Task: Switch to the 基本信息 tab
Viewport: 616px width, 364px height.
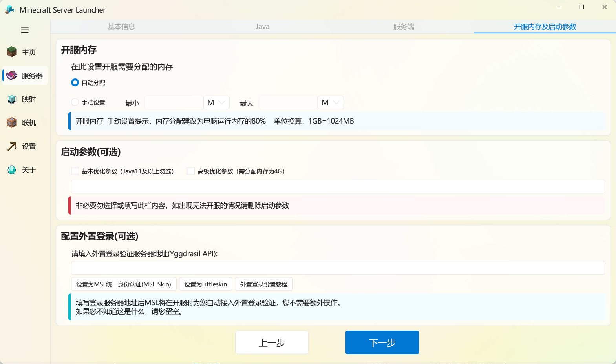Action: click(121, 27)
